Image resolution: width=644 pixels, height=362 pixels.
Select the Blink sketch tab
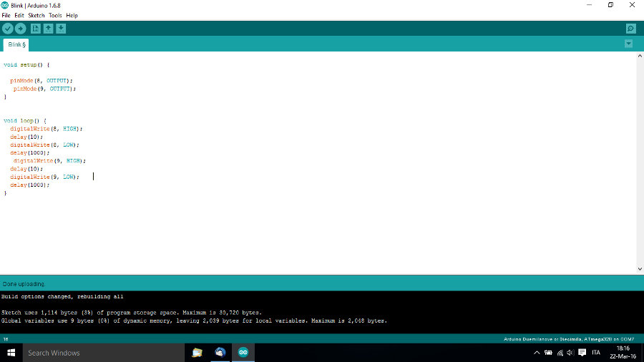tap(16, 45)
